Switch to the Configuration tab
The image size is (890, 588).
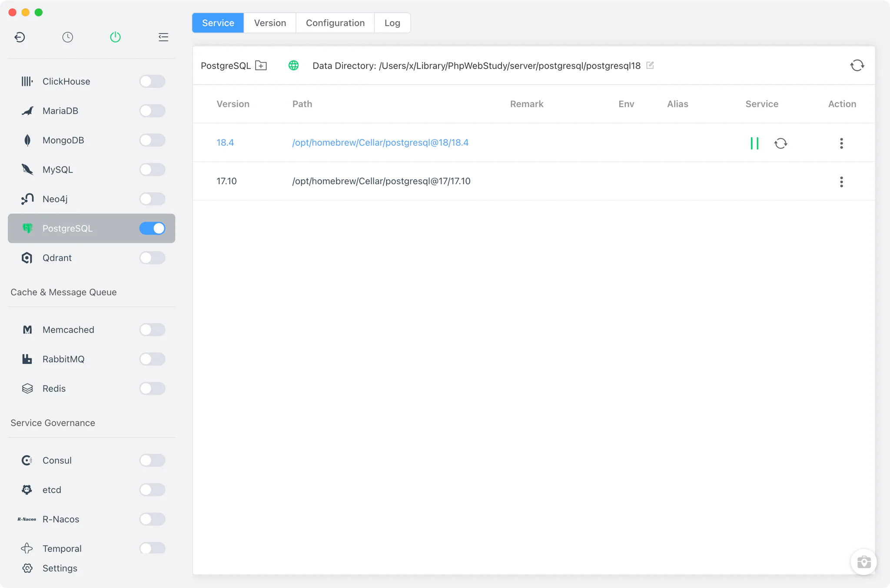pos(335,23)
